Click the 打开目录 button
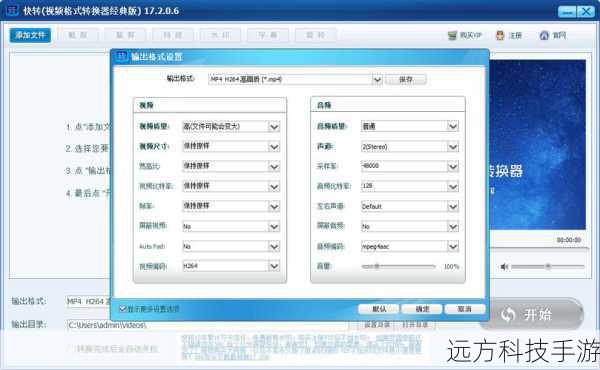This screenshot has width=600, height=370. [x=416, y=324]
